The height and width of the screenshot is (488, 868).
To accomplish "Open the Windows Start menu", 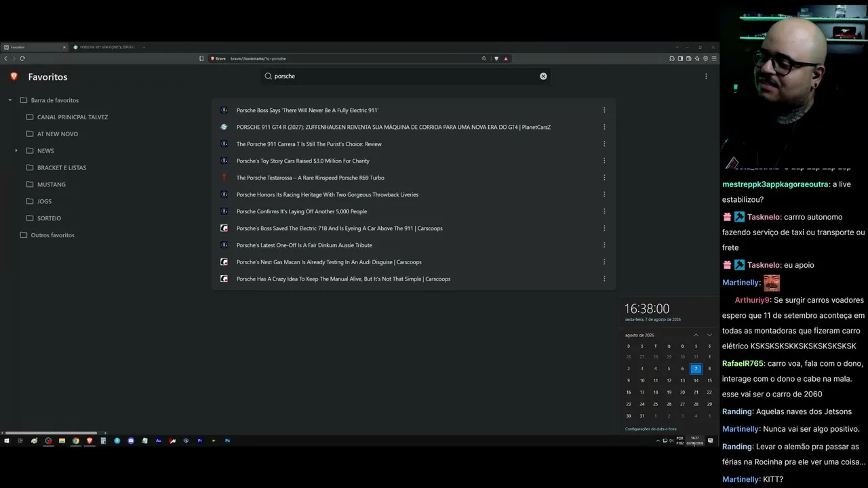I will [x=7, y=441].
